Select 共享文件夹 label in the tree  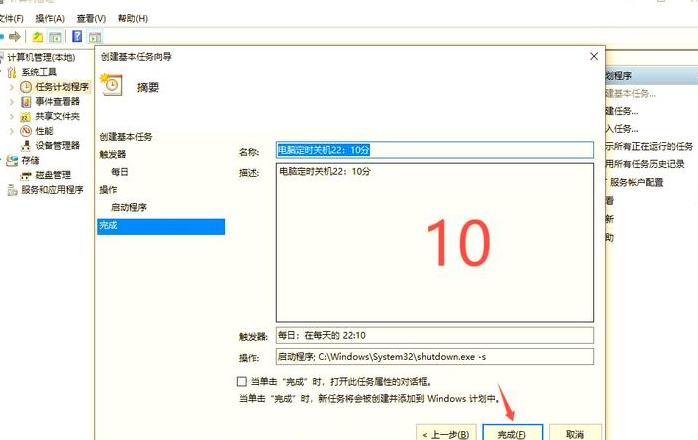click(57, 116)
